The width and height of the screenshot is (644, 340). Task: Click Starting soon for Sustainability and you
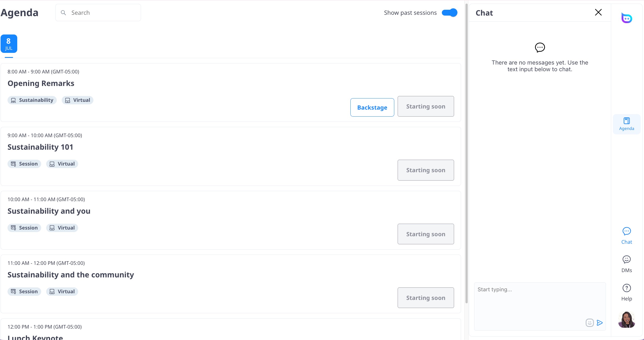[426, 234]
